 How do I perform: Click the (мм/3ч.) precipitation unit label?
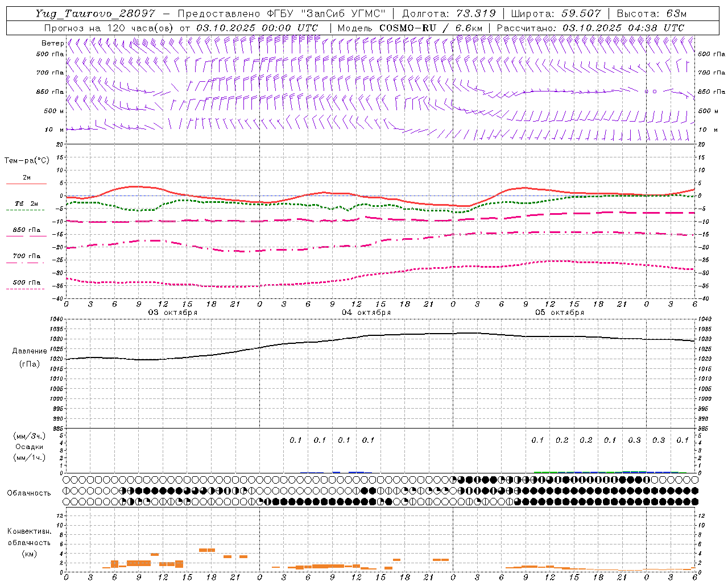point(30,436)
